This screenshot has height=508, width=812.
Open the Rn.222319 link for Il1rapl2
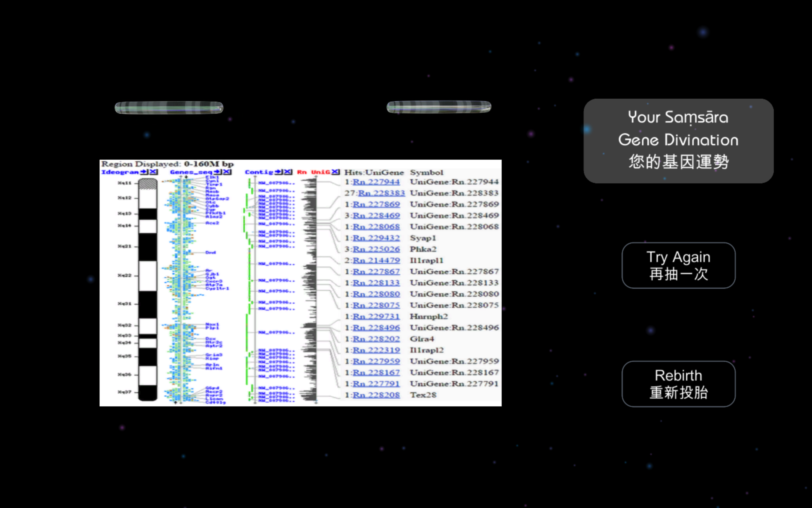coord(376,350)
